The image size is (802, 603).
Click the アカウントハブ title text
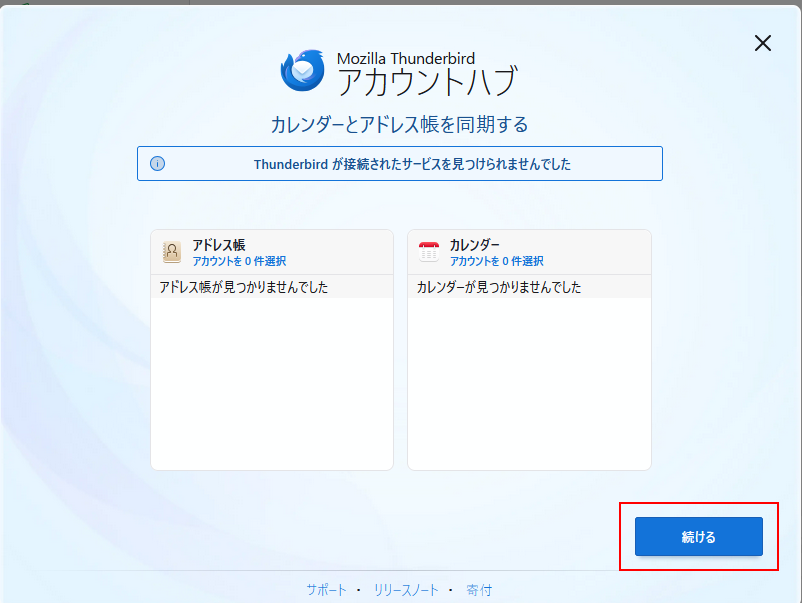[428, 81]
